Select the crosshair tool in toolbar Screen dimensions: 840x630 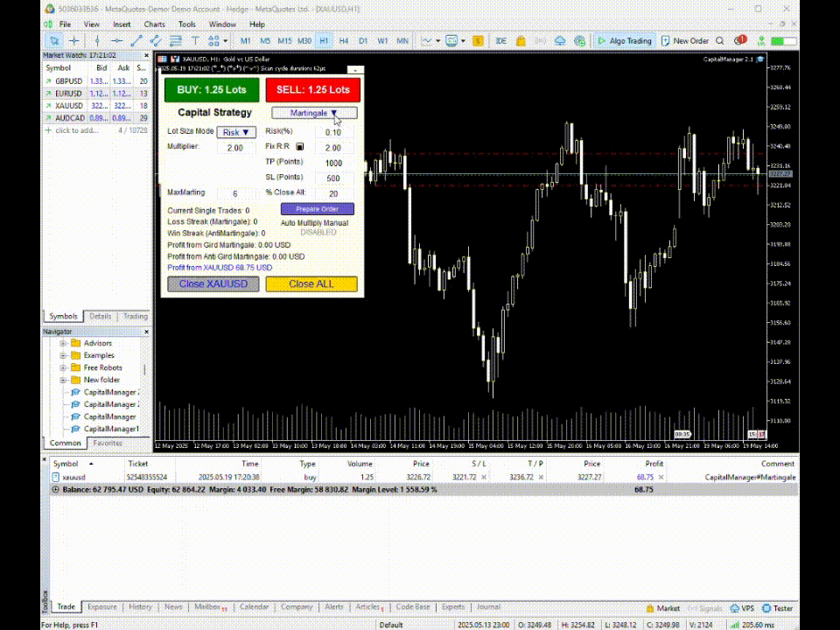73,41
